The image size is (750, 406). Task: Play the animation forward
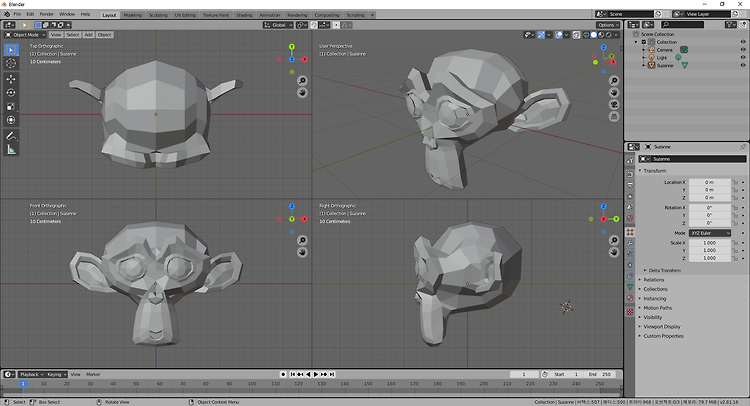click(316, 374)
